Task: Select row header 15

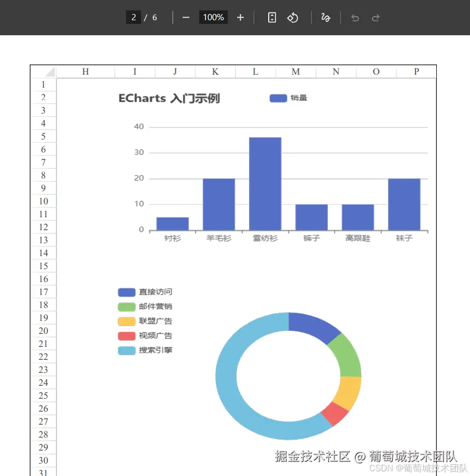Action: [43, 265]
